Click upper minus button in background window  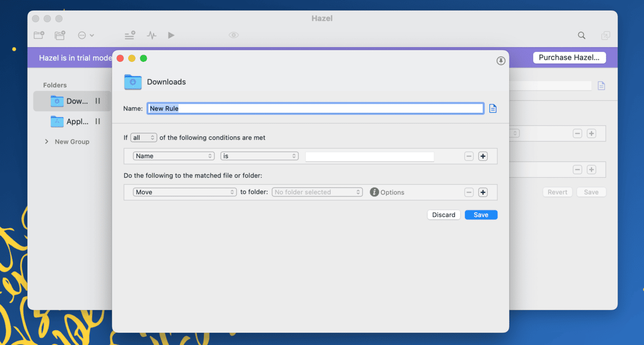click(577, 133)
